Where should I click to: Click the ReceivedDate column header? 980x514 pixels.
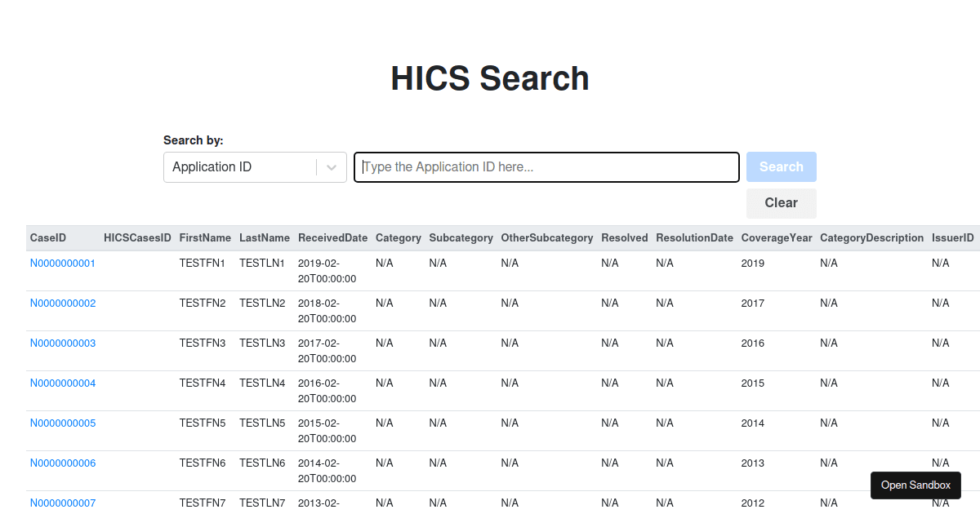332,238
